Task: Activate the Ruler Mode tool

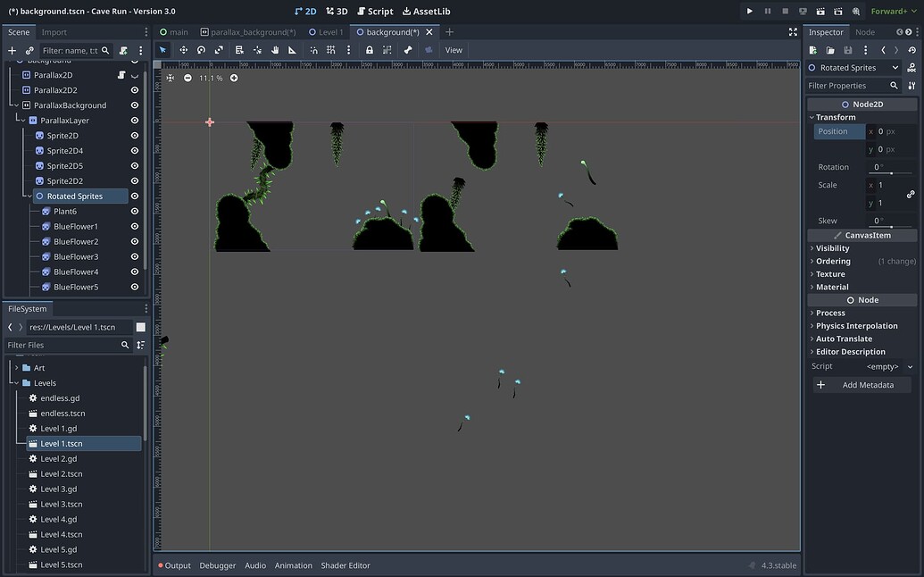Action: pos(292,50)
